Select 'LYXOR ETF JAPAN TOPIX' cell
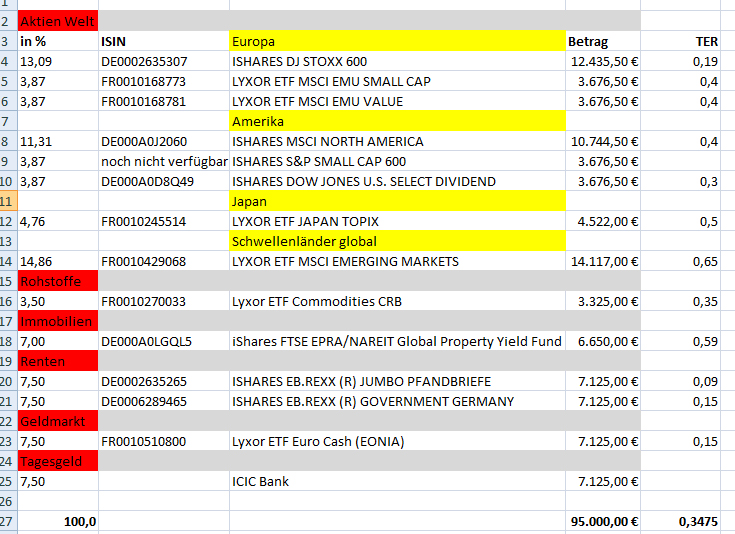The width and height of the screenshot is (735, 534). point(398,221)
